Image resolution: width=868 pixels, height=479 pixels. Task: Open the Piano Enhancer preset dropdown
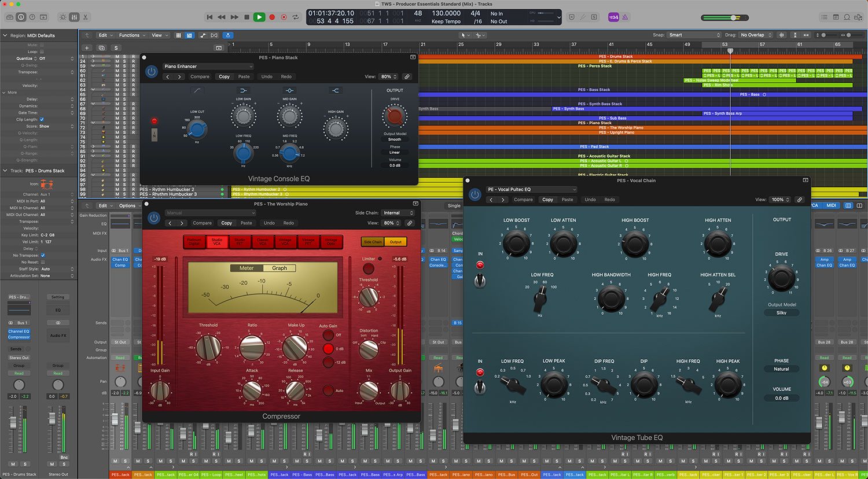tap(208, 67)
